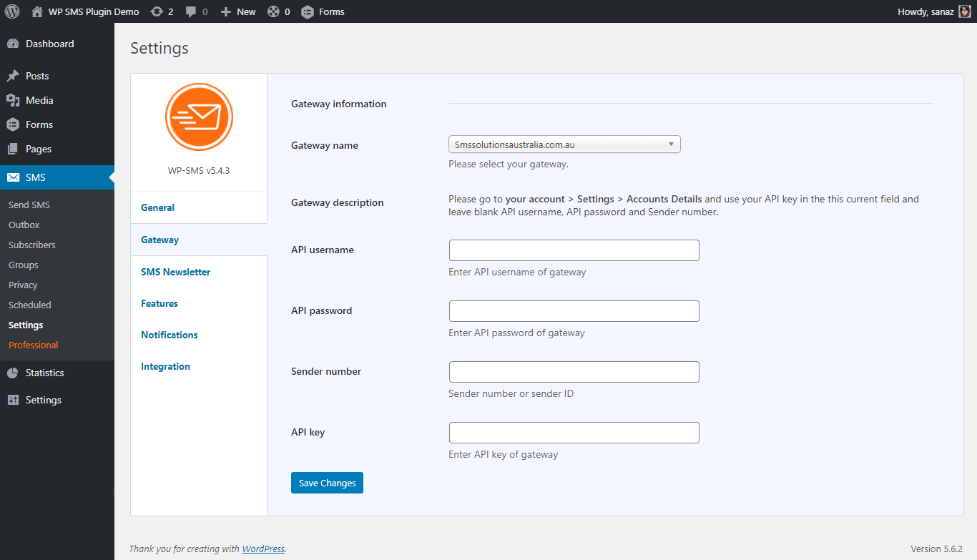Focus the API username field
Screen dimensions: 977x560
(574, 250)
